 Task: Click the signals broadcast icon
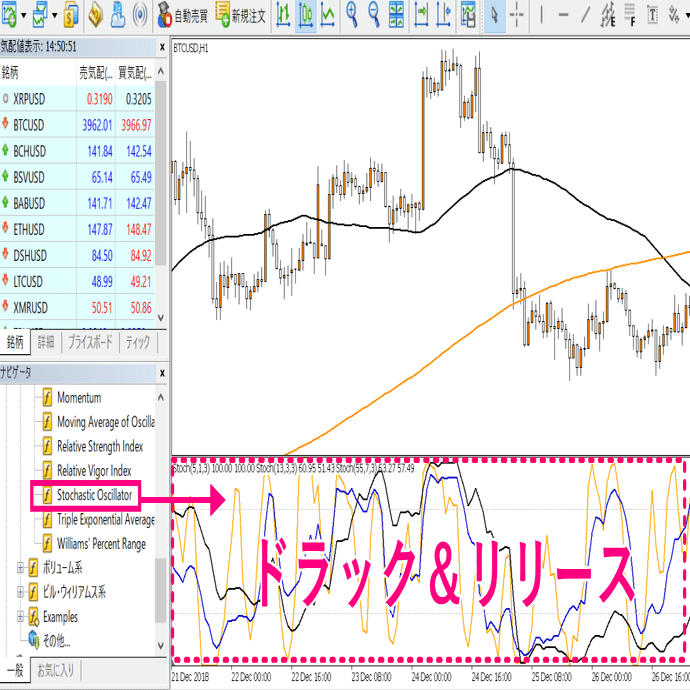[140, 15]
